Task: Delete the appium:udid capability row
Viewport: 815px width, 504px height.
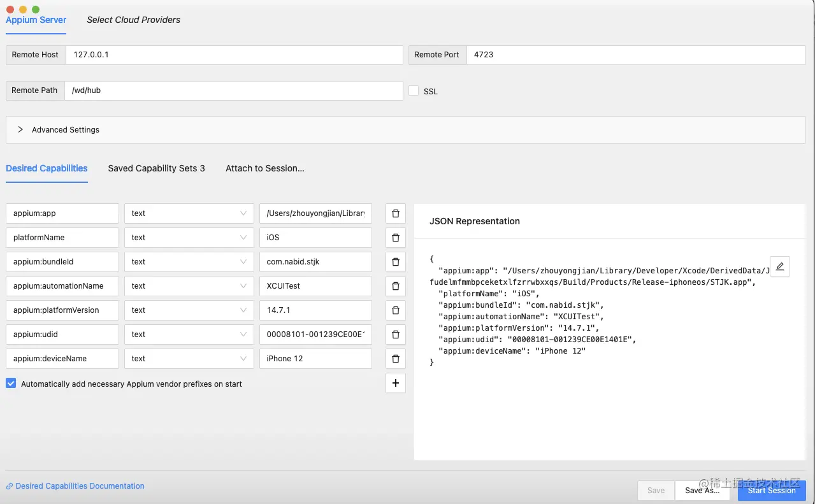Action: (x=395, y=335)
